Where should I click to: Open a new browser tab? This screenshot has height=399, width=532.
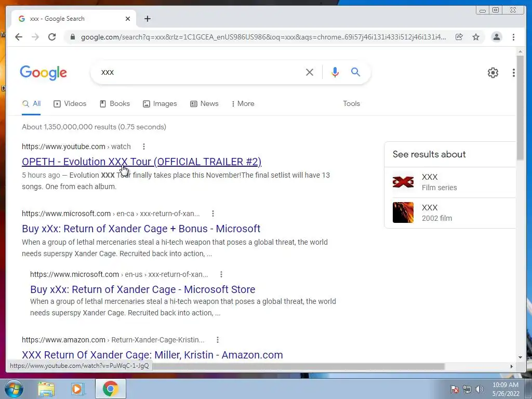tap(147, 19)
